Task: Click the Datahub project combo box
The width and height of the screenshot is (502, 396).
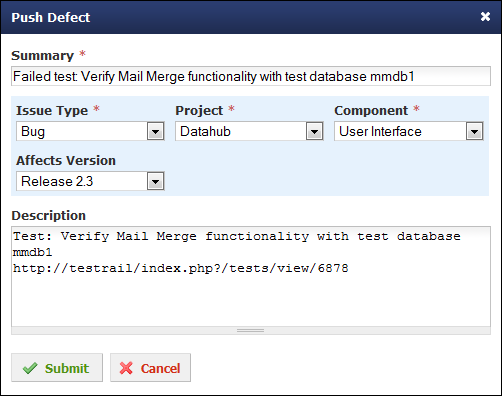Action: (x=249, y=131)
